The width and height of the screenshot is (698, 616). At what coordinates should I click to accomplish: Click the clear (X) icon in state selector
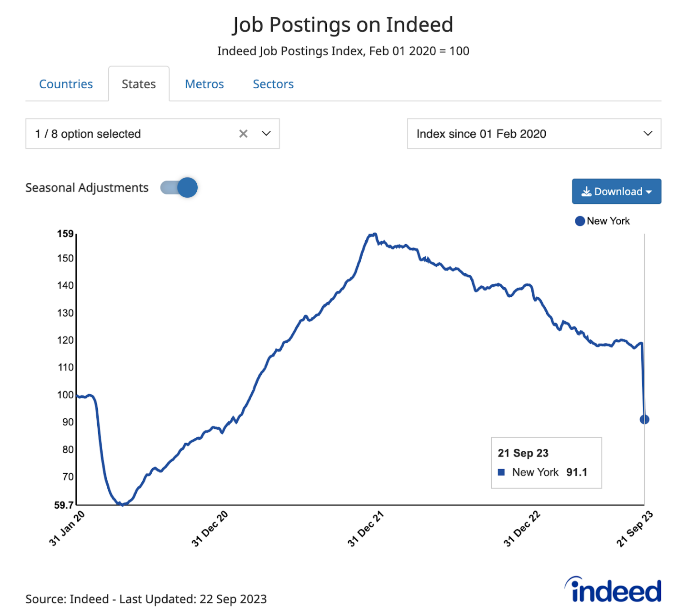tap(244, 133)
